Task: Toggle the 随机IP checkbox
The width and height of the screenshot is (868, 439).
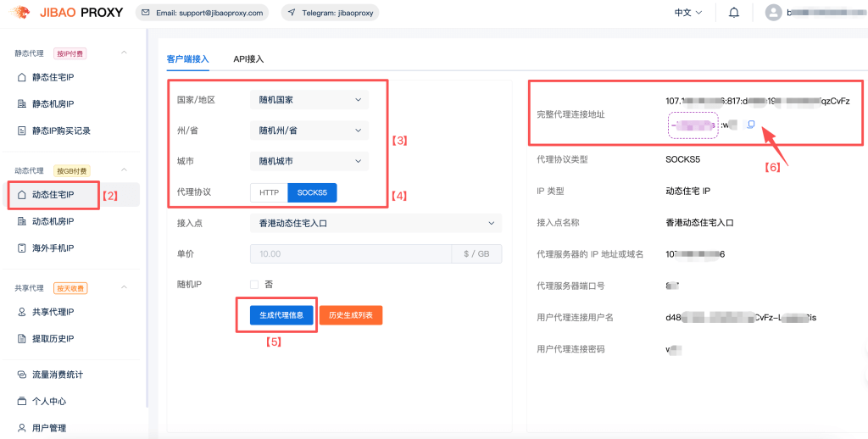Action: click(x=254, y=285)
